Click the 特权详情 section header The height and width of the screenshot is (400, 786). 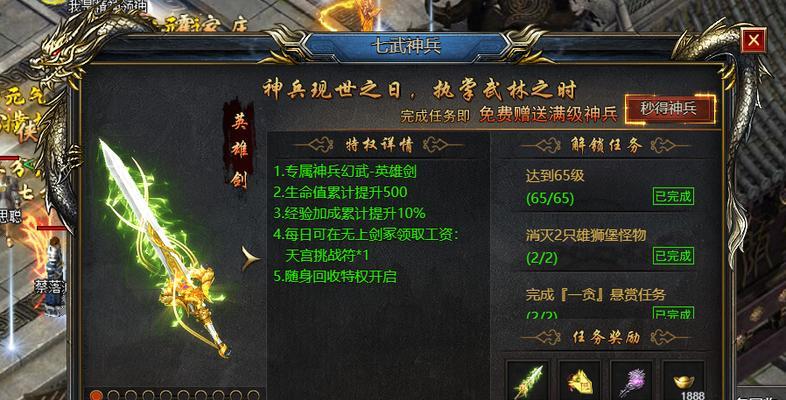pyautogui.click(x=379, y=145)
